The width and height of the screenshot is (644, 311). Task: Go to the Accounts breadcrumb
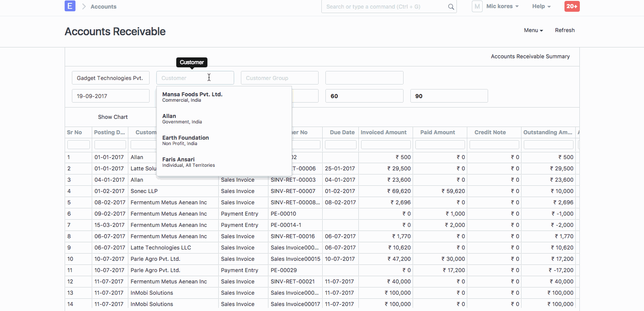click(x=103, y=7)
